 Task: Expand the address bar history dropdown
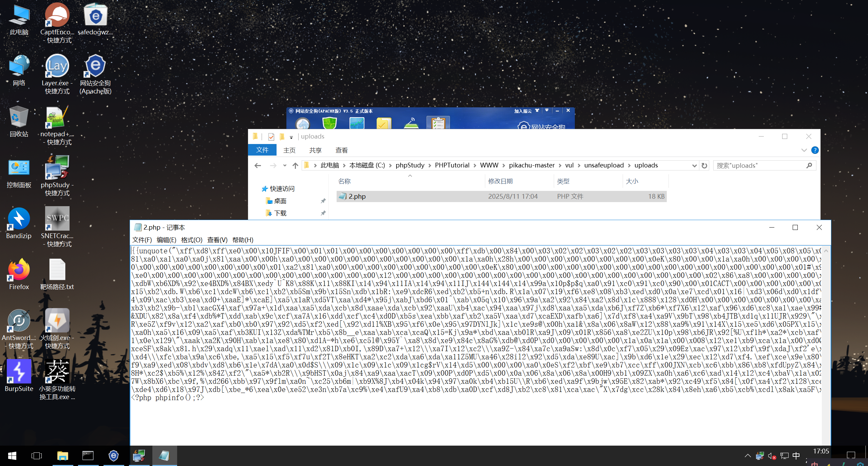tap(694, 165)
